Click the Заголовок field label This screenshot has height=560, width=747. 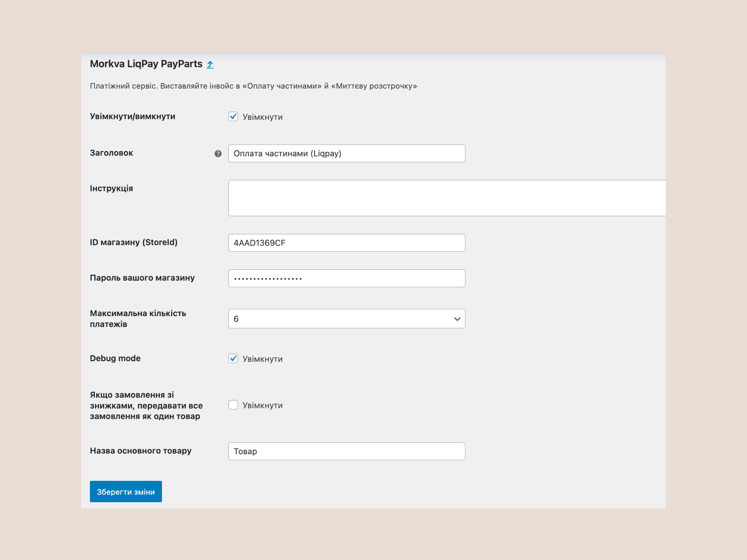[x=111, y=153]
